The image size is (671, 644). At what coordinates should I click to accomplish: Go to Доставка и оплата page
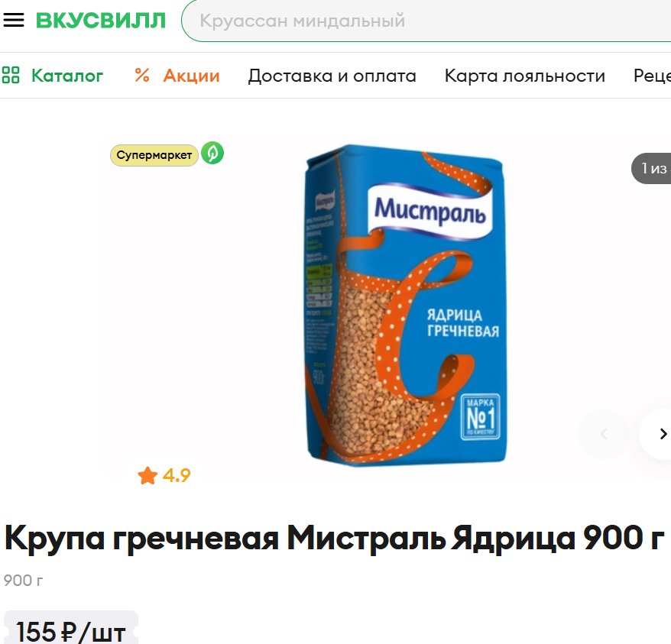[332, 76]
